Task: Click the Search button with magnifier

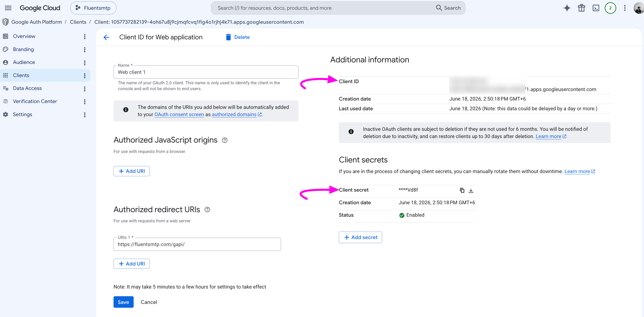Action: tap(448, 8)
